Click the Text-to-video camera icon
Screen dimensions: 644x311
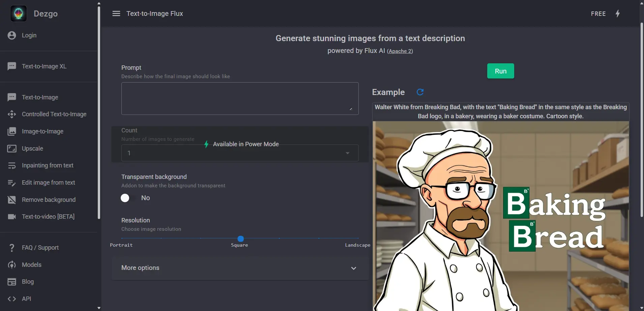pyautogui.click(x=12, y=217)
